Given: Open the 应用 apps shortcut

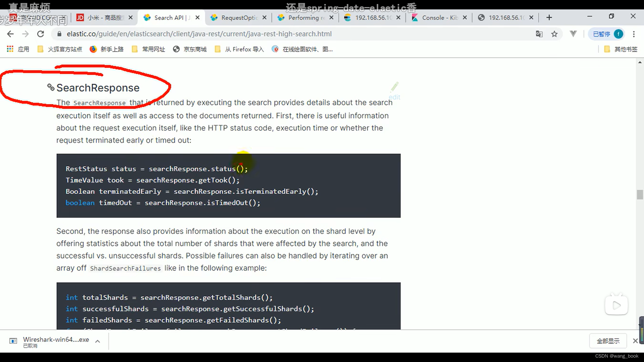Looking at the screenshot, I should click(18, 49).
